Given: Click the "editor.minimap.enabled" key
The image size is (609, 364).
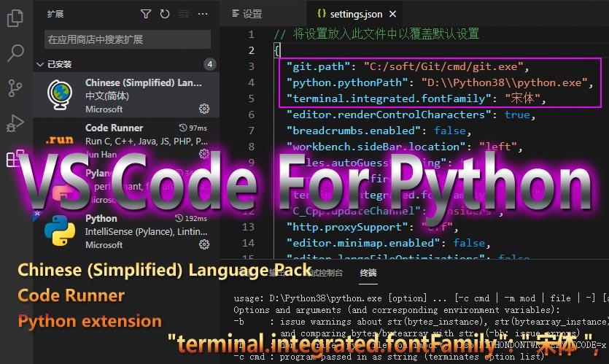Looking at the screenshot, I should 363,243.
